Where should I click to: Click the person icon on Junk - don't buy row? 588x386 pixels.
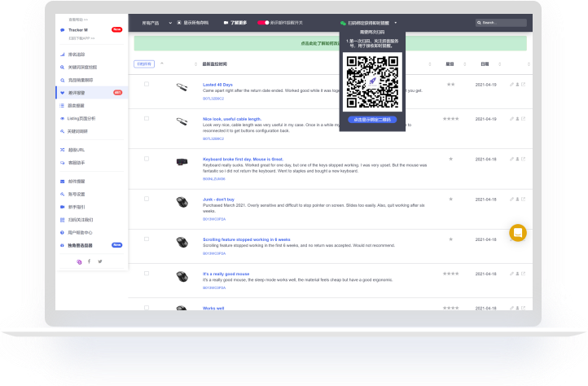(517, 200)
